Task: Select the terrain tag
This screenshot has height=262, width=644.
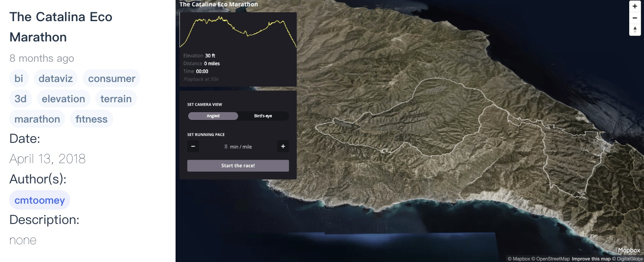Action: (x=116, y=98)
